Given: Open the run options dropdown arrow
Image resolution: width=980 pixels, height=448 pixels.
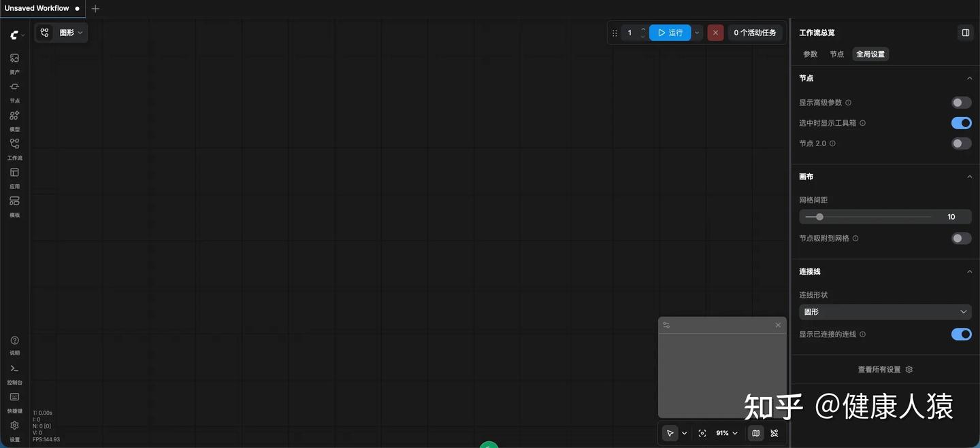Looking at the screenshot, I should pyautogui.click(x=697, y=33).
